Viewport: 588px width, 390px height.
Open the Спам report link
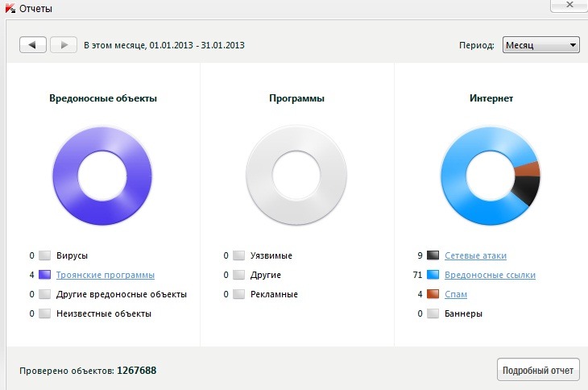(x=456, y=294)
